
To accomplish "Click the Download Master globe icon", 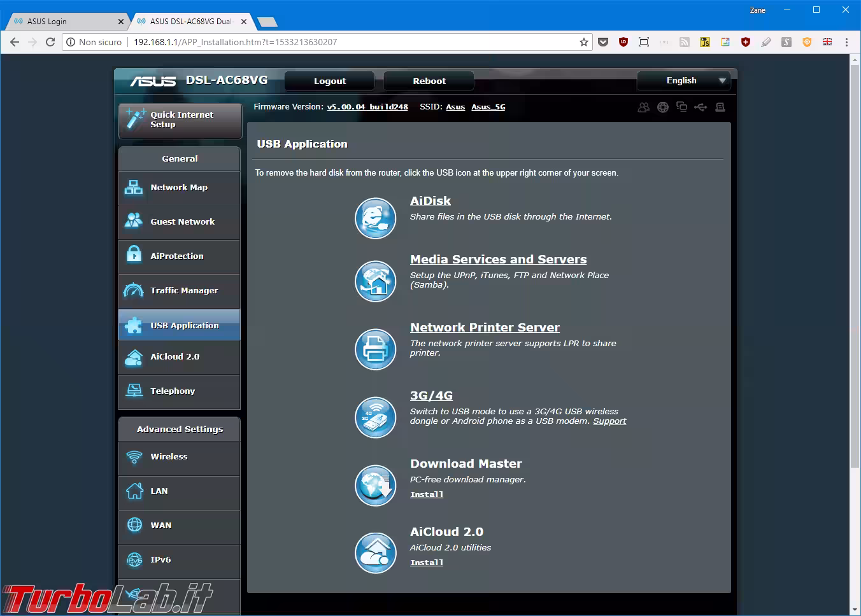I will [x=375, y=486].
